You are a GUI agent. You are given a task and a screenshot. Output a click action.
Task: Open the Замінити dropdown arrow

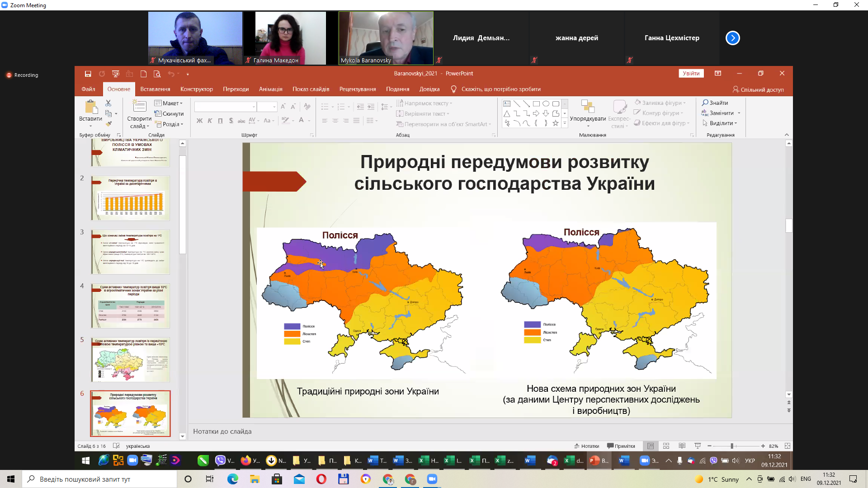(x=739, y=113)
